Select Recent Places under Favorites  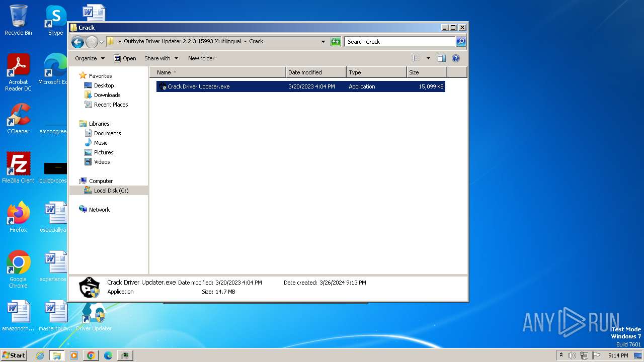111,105
